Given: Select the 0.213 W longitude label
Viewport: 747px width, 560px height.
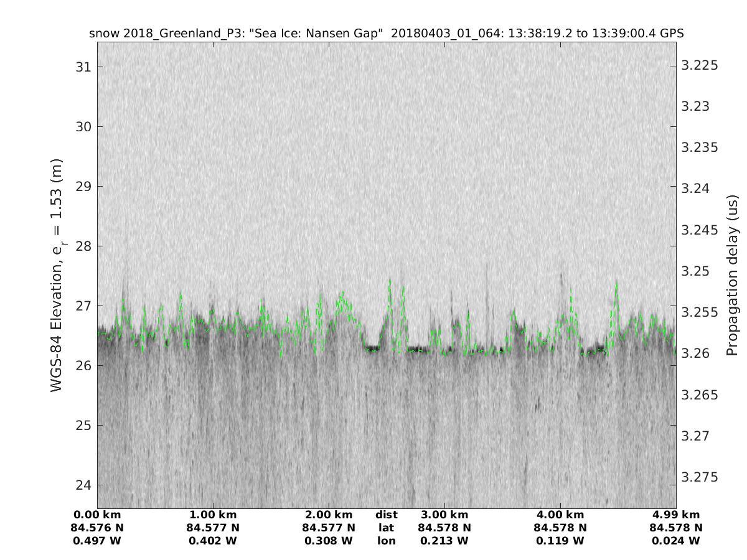Looking at the screenshot, I should 444,541.
